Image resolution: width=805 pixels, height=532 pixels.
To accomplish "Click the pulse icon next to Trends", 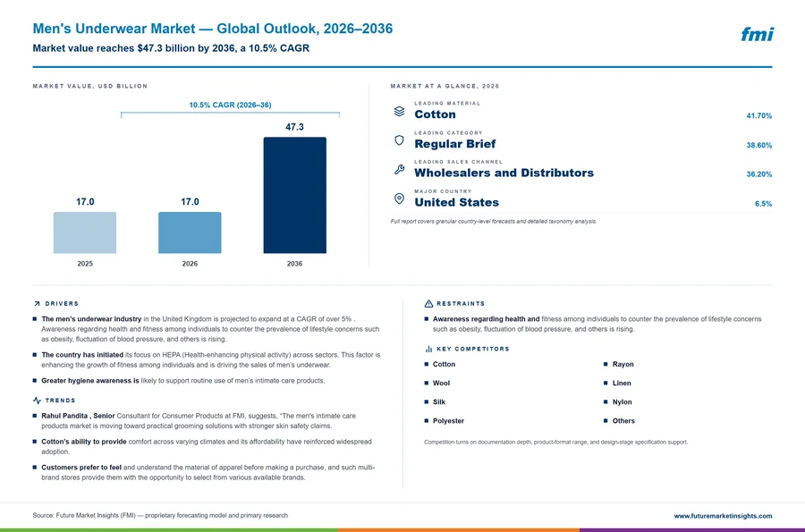I will (x=37, y=401).
